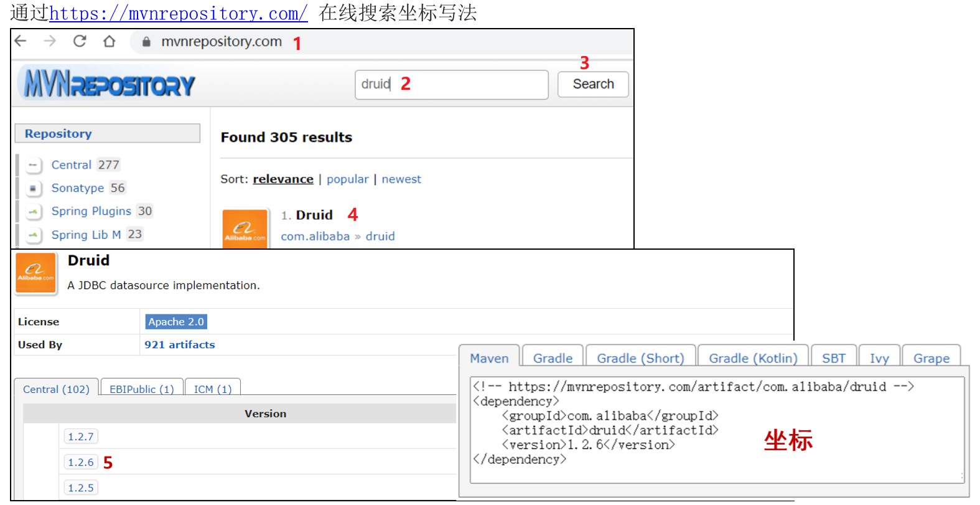Switch to ICM (1) tab
The height and width of the screenshot is (505, 980).
(x=213, y=389)
